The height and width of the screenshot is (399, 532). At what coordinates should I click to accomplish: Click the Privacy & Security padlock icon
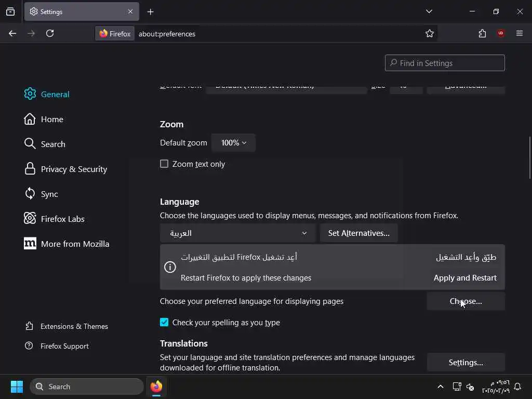[x=30, y=169]
